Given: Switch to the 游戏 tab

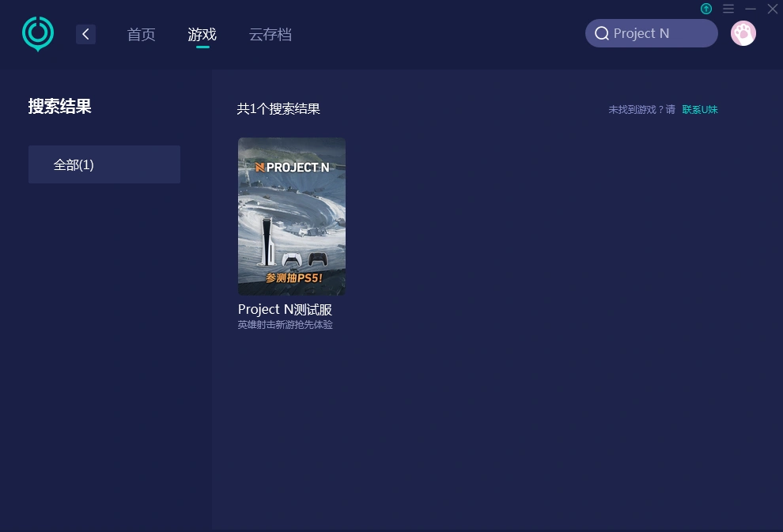Looking at the screenshot, I should click(x=202, y=34).
